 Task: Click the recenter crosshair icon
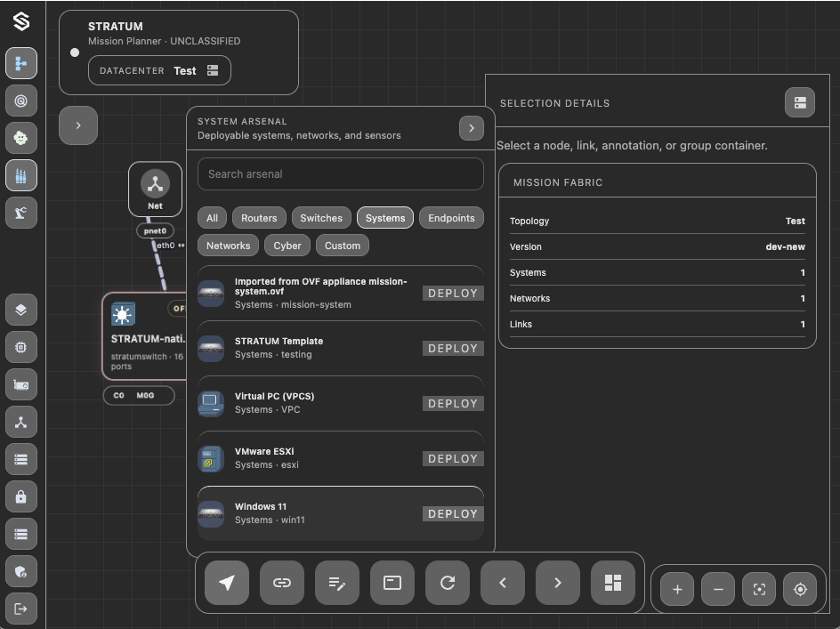pos(800,589)
